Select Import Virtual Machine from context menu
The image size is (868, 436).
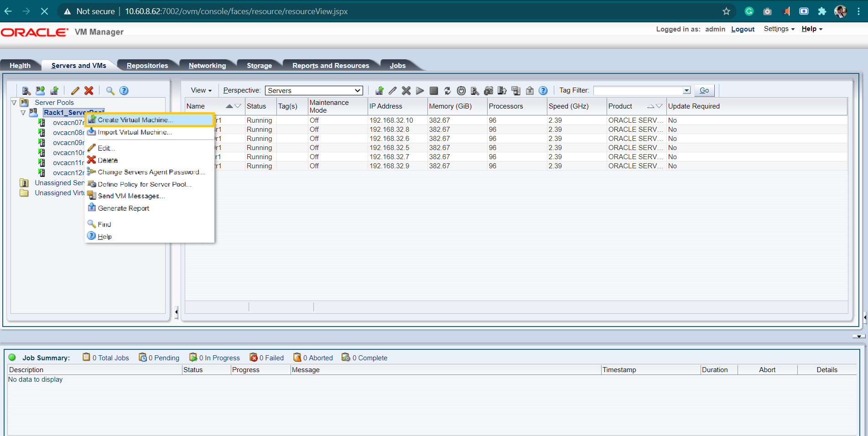150,132
